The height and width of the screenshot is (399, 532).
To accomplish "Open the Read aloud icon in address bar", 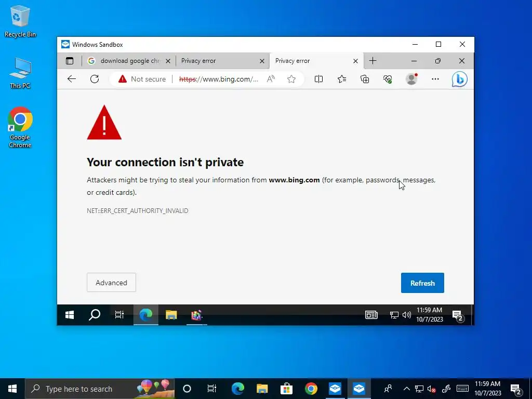I will click(x=271, y=79).
